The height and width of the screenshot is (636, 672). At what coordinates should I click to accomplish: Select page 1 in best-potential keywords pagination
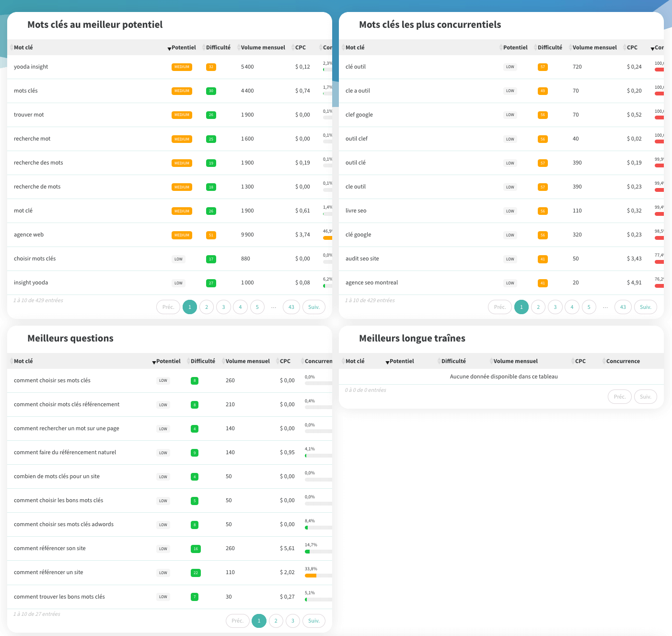190,307
